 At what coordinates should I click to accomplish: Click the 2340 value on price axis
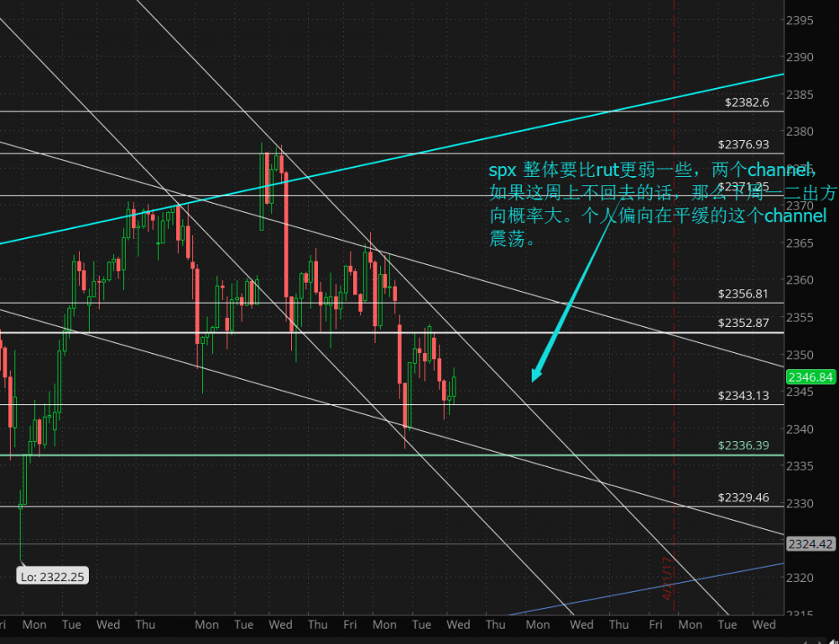800,429
